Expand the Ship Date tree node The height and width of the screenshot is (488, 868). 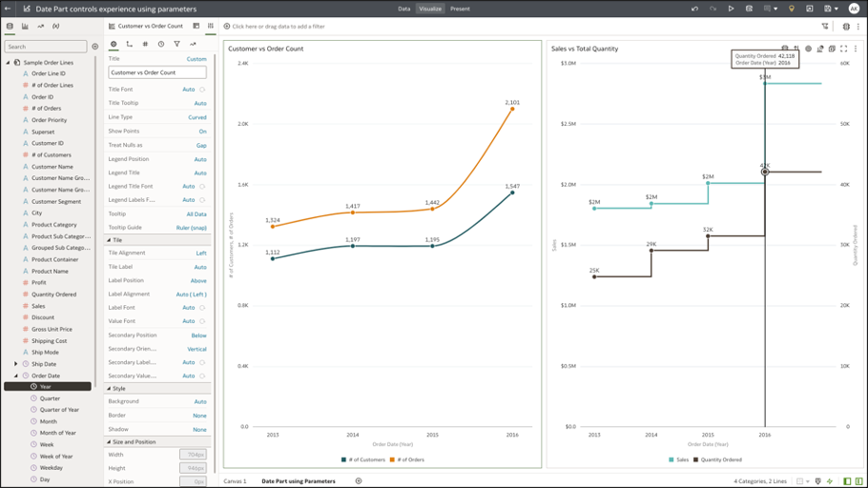tap(15, 364)
